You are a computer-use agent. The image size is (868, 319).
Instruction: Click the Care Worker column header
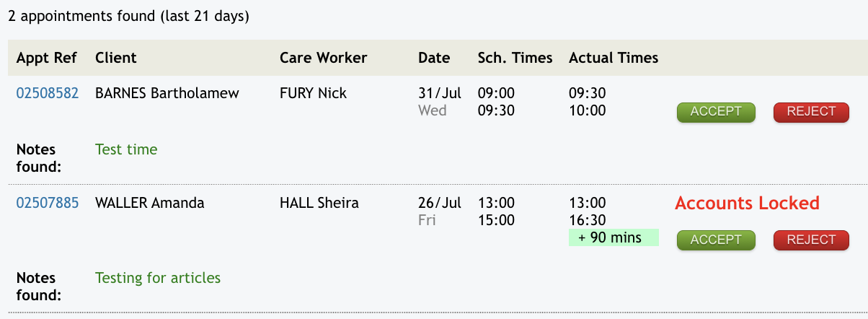[x=323, y=58]
